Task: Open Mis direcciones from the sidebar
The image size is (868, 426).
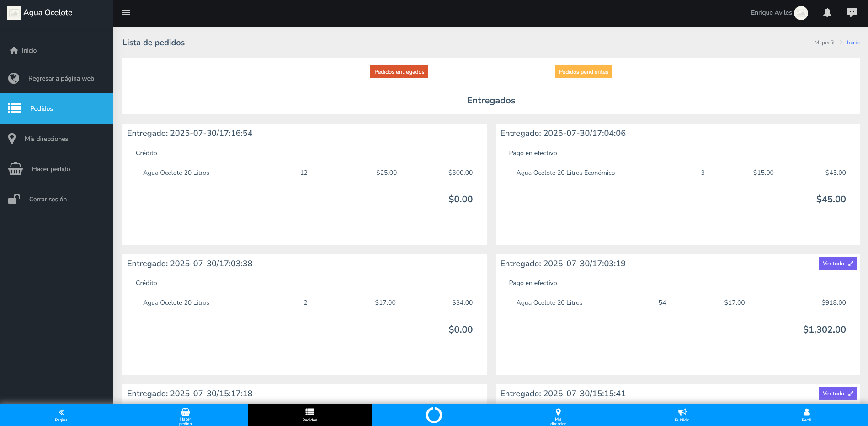Action: point(46,139)
